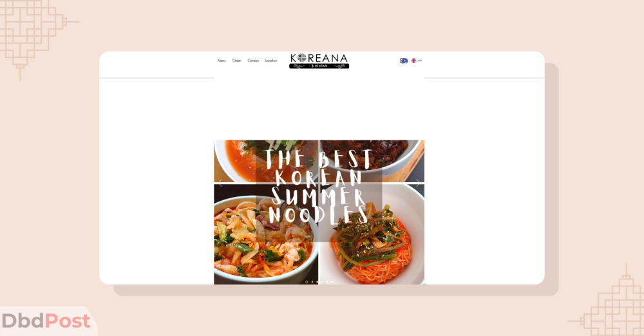Image resolution: width=644 pixels, height=336 pixels.
Task: Select the last slideshow dot indicator
Action: point(332,282)
